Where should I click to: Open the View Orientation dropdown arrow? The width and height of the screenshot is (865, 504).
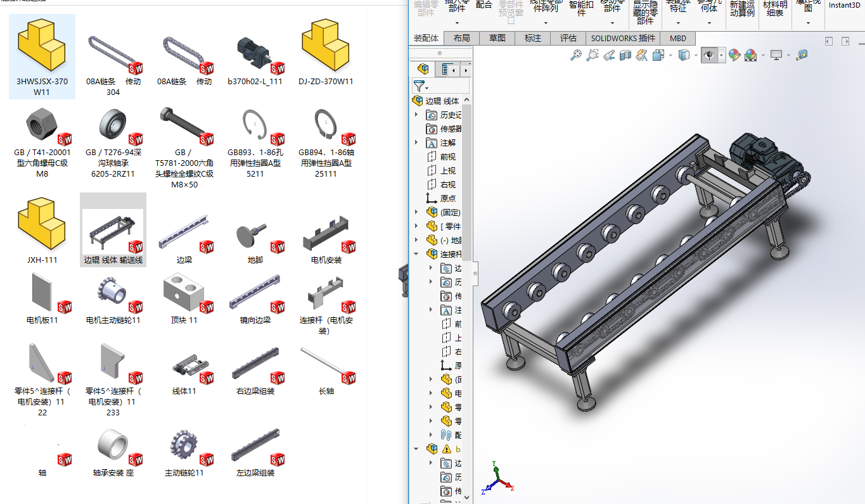pos(670,56)
